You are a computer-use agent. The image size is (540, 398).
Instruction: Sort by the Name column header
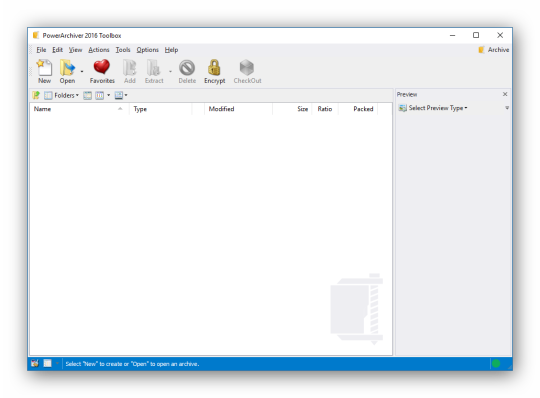79,109
